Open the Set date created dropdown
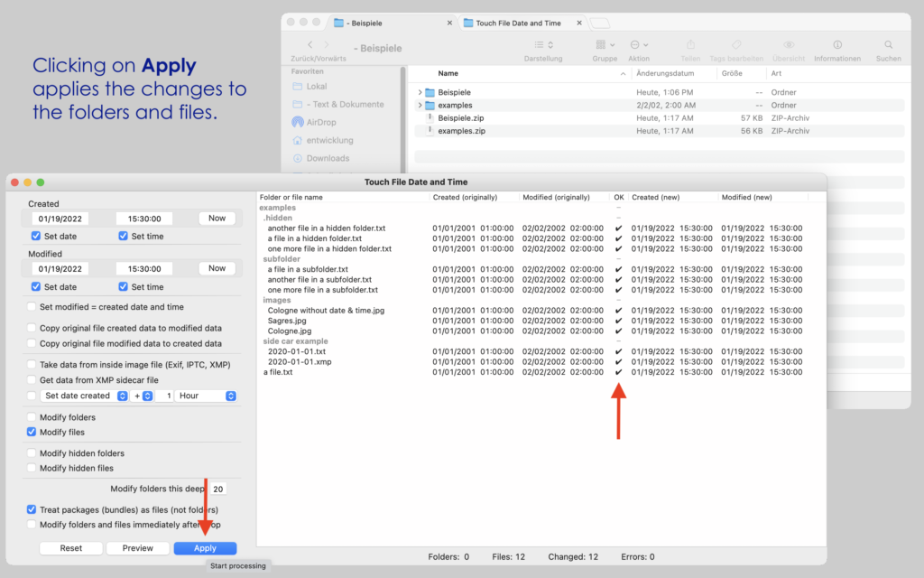The height and width of the screenshot is (578, 924). point(84,396)
